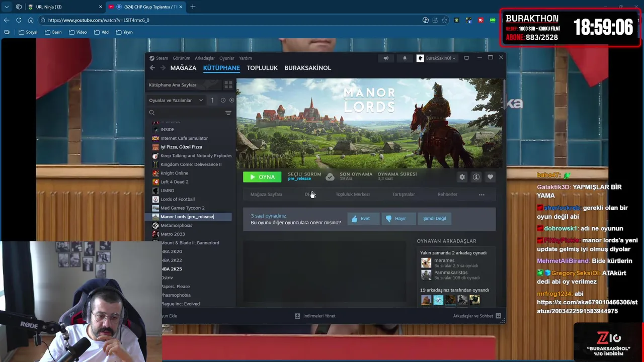Image resolution: width=644 pixels, height=362 pixels.
Task: Click the cloud sync status checkmark icon
Action: point(330,176)
